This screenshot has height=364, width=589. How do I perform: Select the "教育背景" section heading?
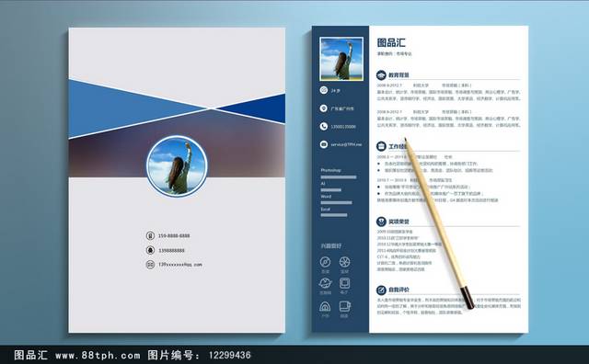click(398, 75)
